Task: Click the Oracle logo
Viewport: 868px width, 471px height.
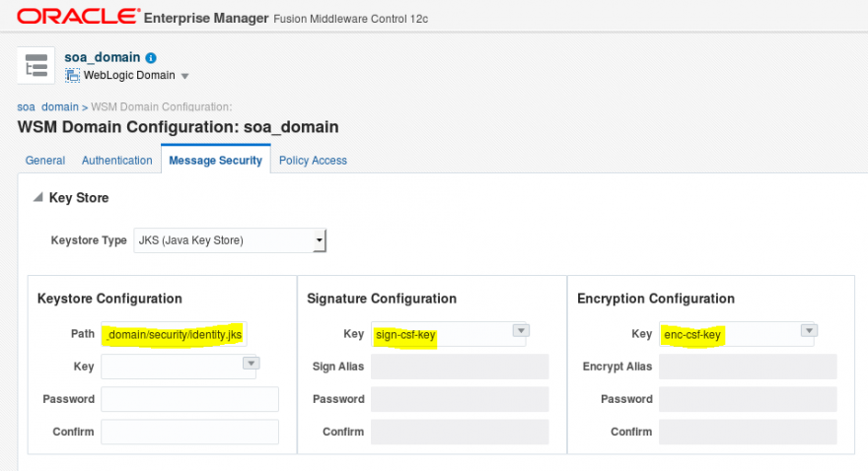Action: pyautogui.click(x=79, y=16)
